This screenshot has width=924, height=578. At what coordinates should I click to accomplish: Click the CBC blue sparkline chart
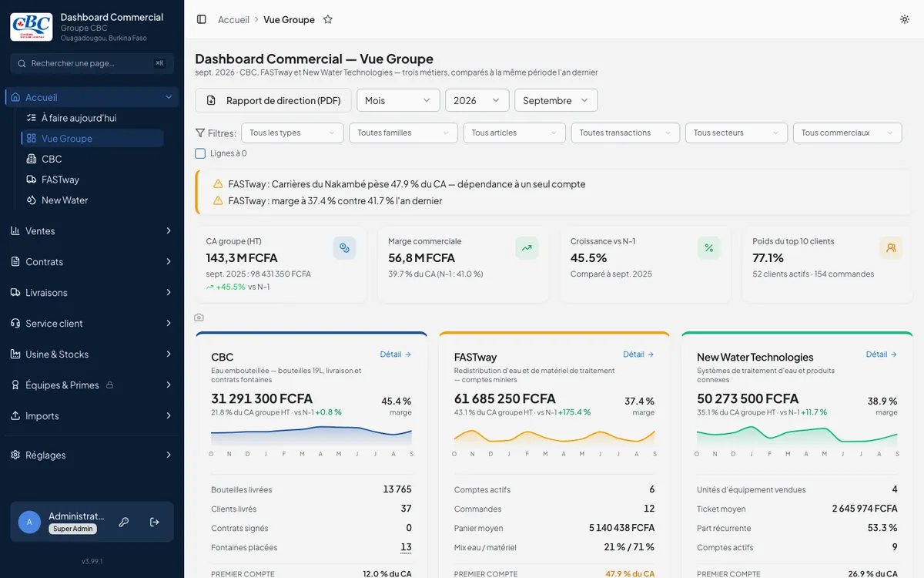312,435
